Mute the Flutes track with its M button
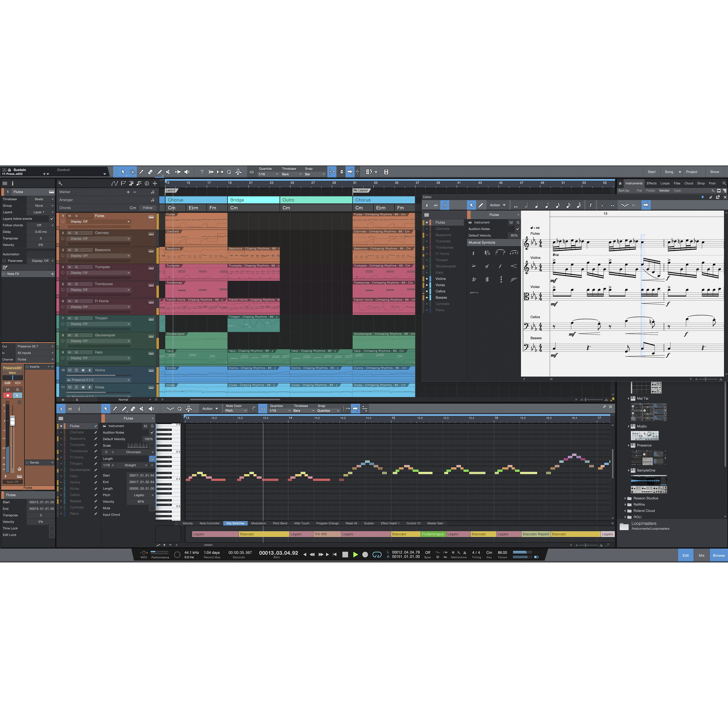This screenshot has height=728, width=728. coord(69,215)
